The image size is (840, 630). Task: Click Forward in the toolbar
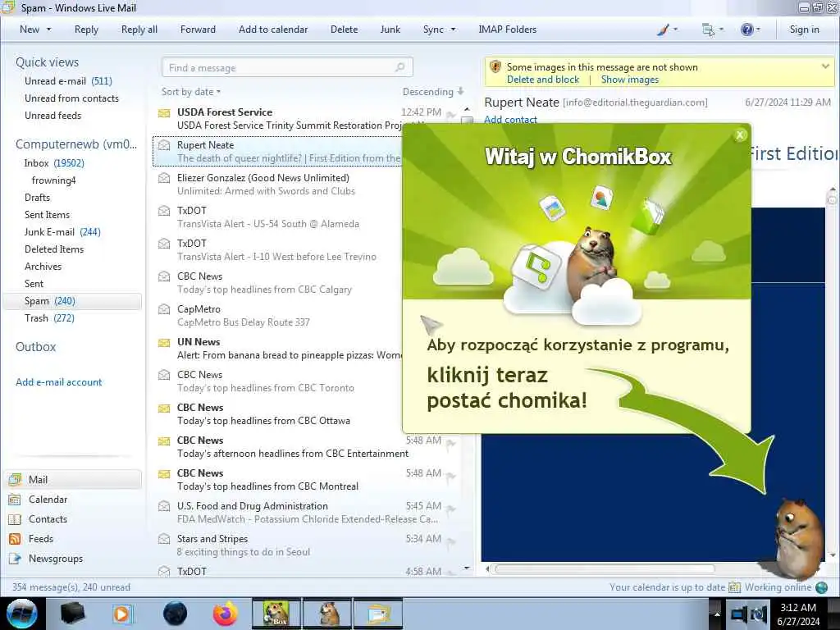(198, 30)
